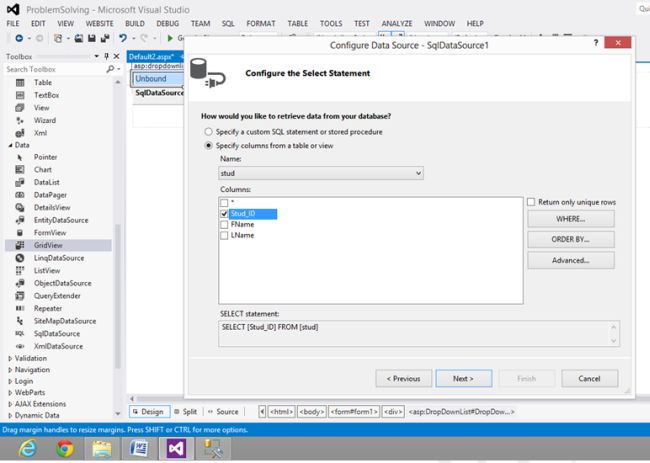Expand the Validation toolbox section
The width and height of the screenshot is (650, 463).
(x=10, y=359)
